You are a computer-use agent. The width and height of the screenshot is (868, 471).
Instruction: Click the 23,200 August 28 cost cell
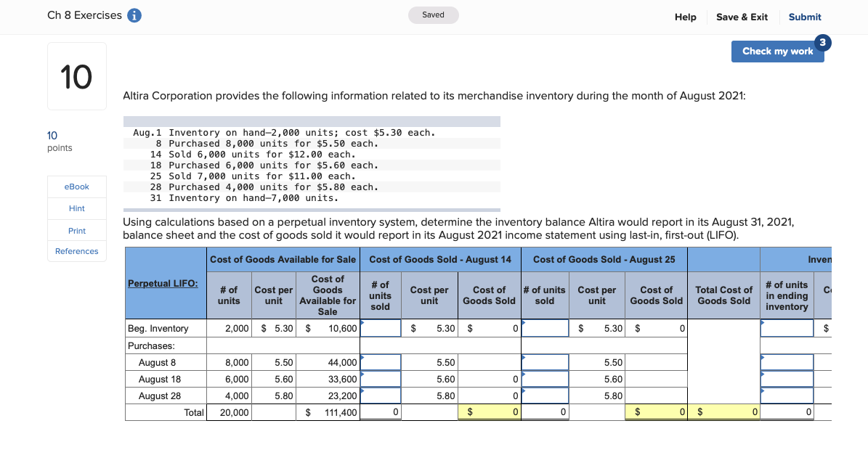[328, 396]
